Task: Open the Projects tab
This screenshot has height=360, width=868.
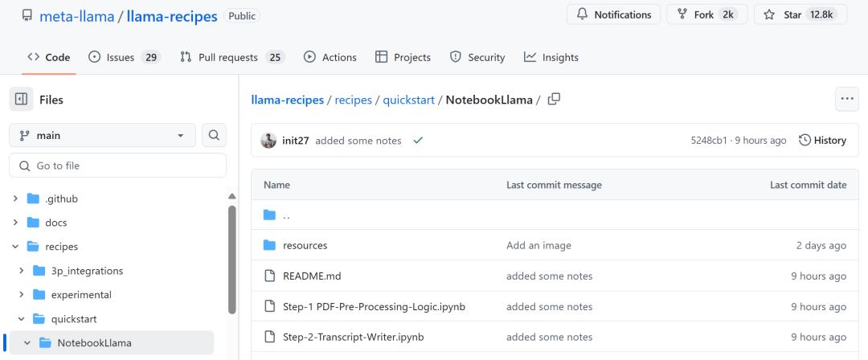Action: click(x=403, y=57)
